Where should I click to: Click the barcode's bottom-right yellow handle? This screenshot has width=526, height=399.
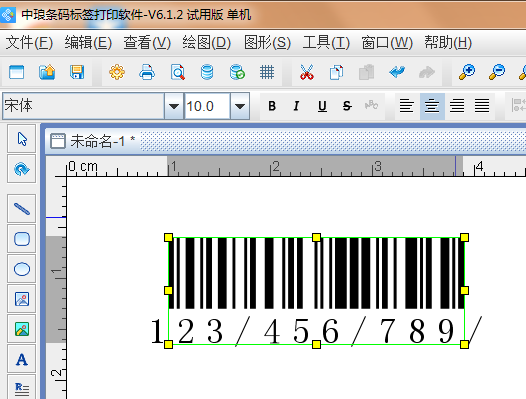point(464,344)
